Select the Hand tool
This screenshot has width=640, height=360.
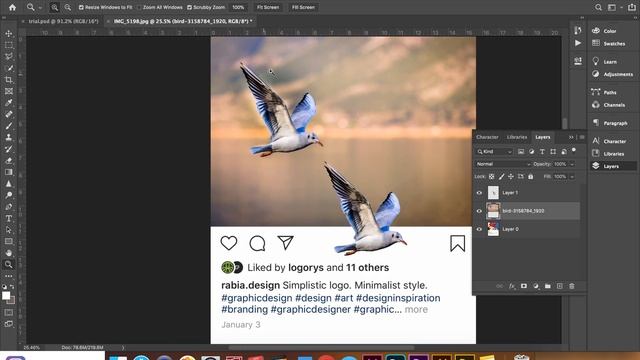tap(9, 253)
